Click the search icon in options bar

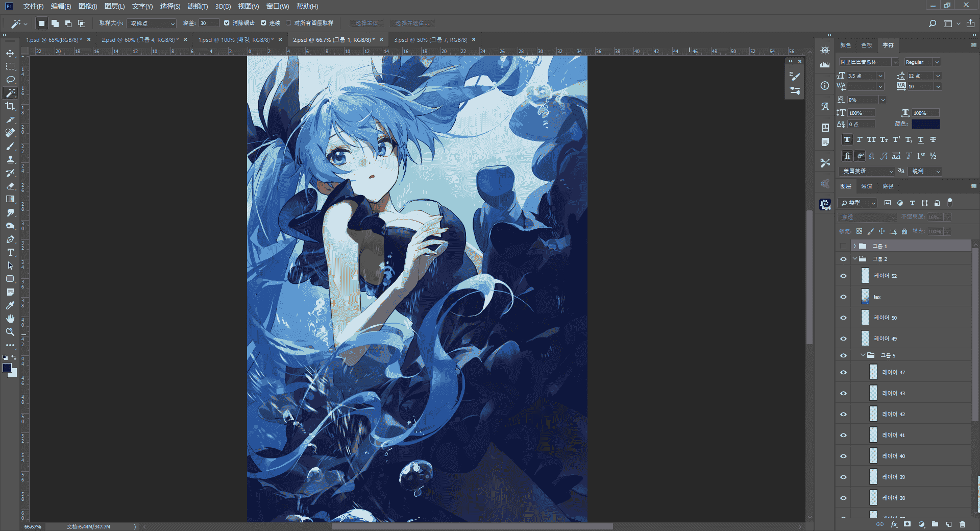pyautogui.click(x=933, y=23)
